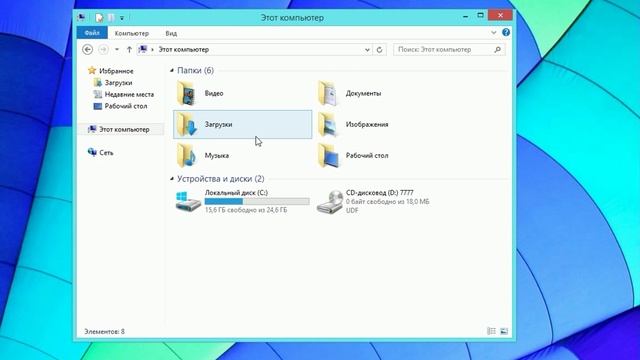Click the computer icon in the address bar
This screenshot has width=640, height=360.
pyautogui.click(x=143, y=49)
